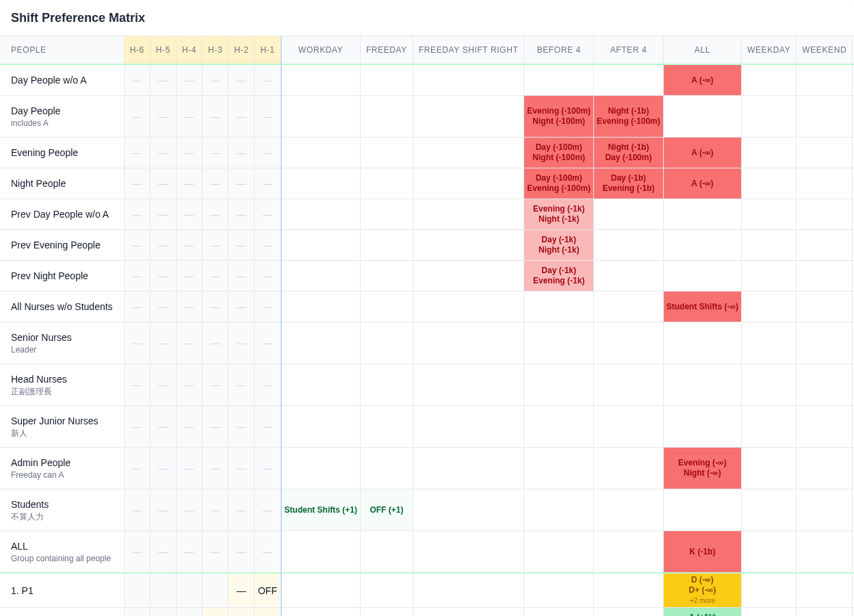854x616 pixels.
Task: Click P1's H-1 OFF history cell
Action: tap(268, 591)
